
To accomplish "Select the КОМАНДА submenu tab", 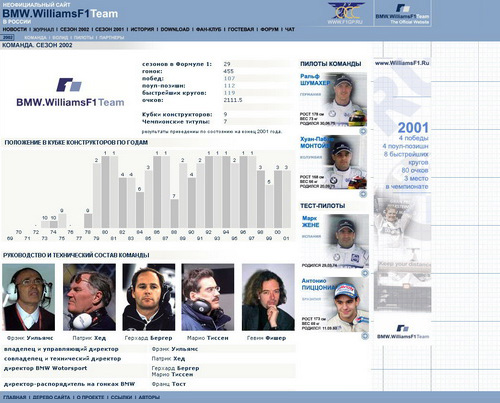I will (35, 38).
